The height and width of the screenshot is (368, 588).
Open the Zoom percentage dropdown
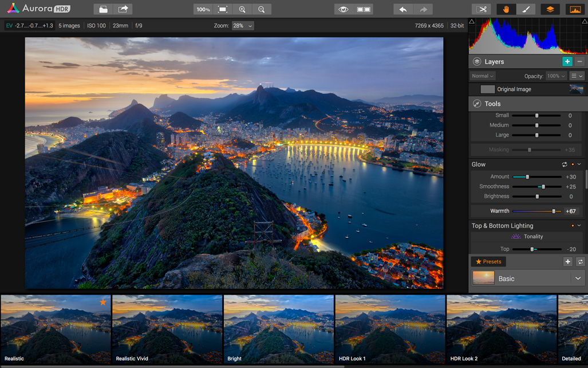243,26
